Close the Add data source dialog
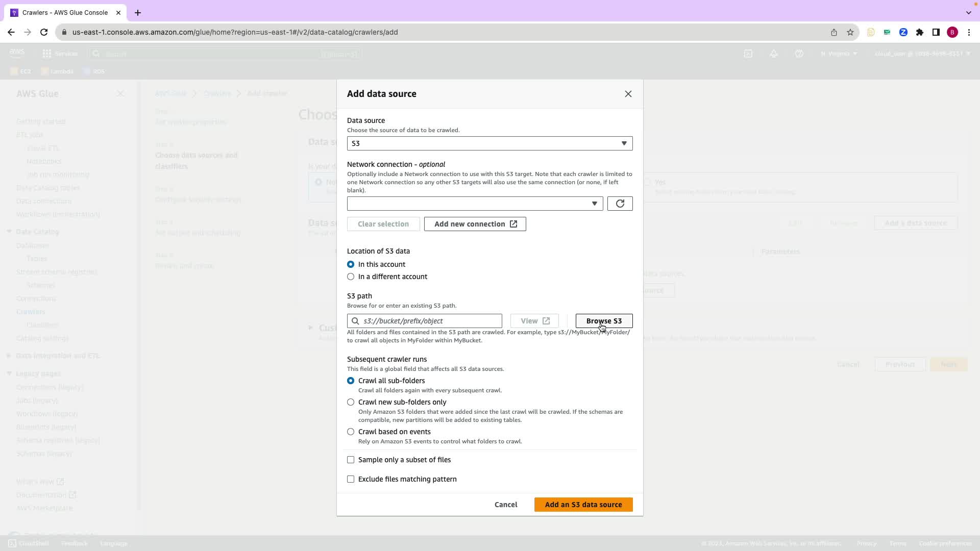980x551 pixels. (628, 94)
